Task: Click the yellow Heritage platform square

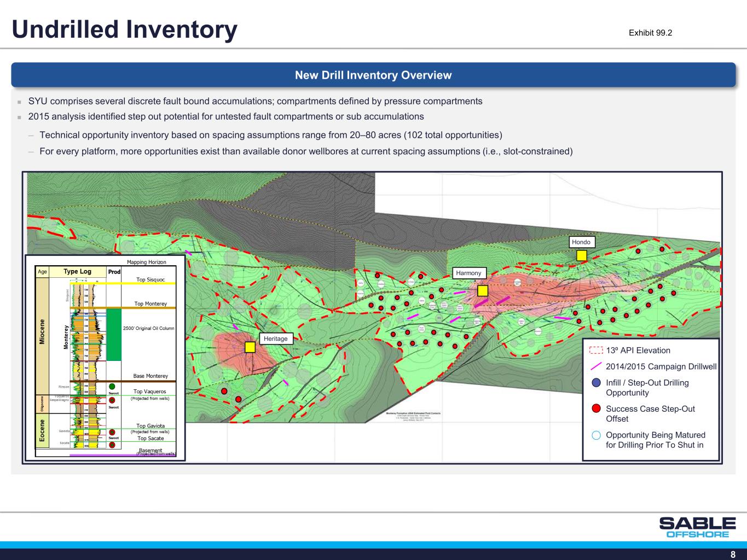Action: pyautogui.click(x=250, y=347)
